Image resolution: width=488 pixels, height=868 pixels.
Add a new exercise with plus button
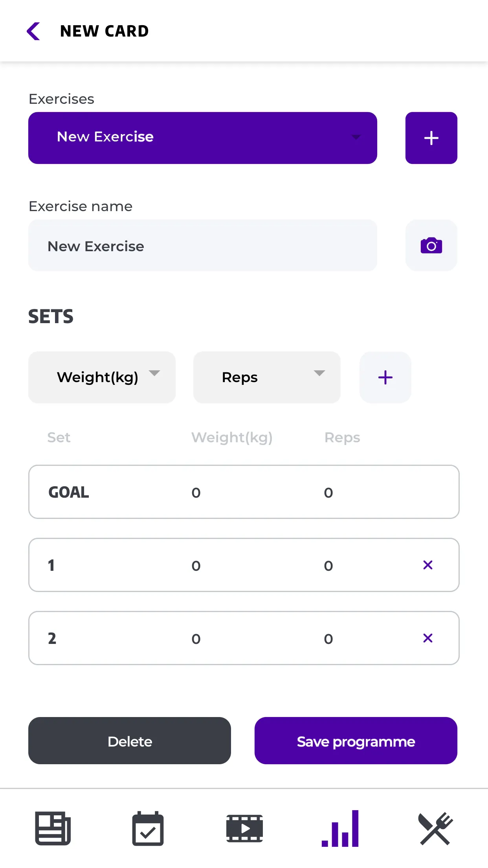point(431,138)
